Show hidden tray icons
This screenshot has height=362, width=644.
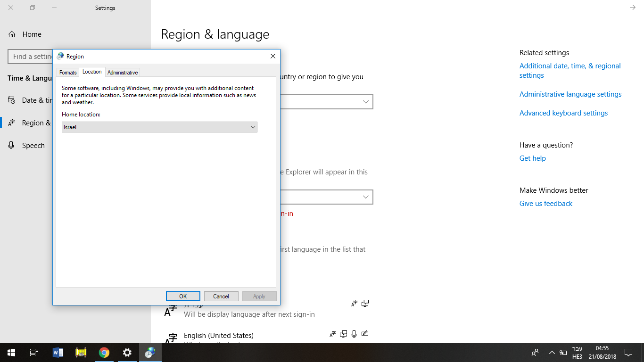552,353
